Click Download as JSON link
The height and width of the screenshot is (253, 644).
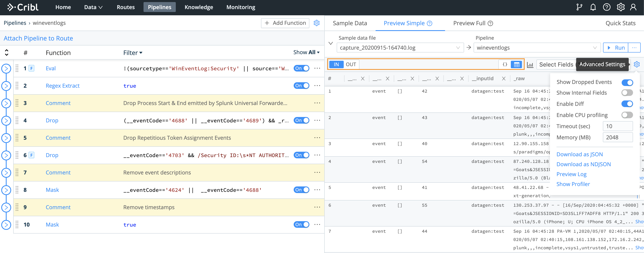coord(579,154)
